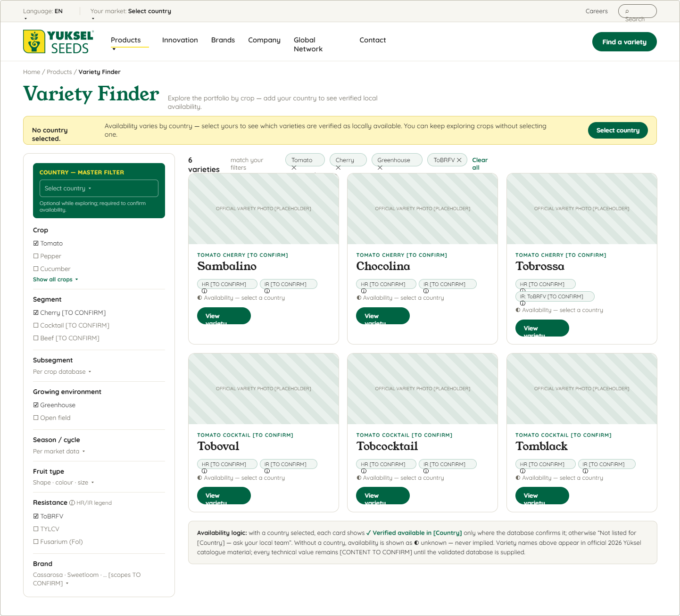
Task: Click the availability unknown icon on Tomblack card
Action: point(518,478)
